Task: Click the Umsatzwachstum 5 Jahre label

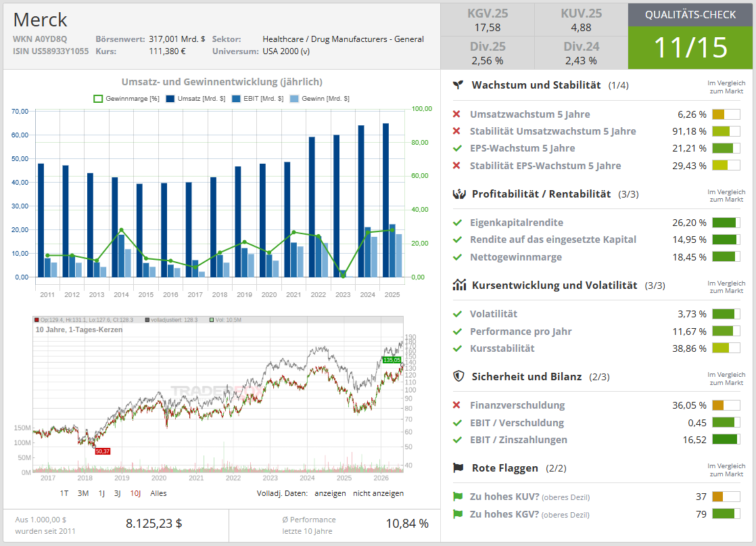Action: [x=530, y=114]
